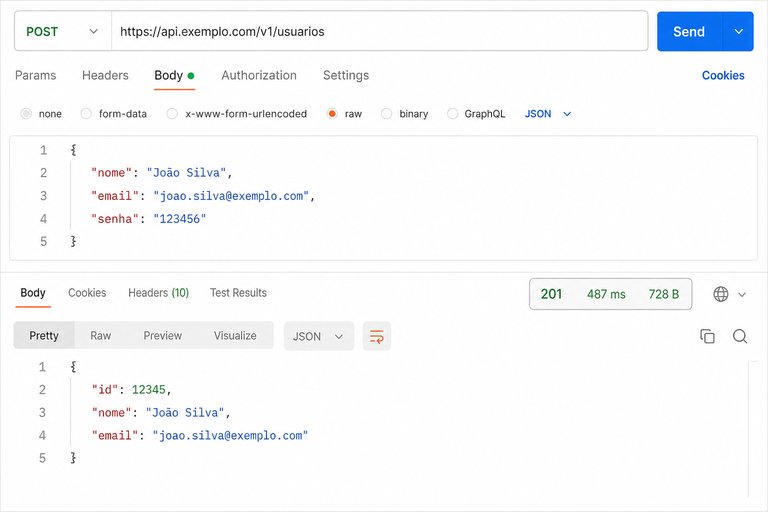Image resolution: width=768 pixels, height=512 pixels.
Task: Open the network globe icon
Action: click(720, 294)
